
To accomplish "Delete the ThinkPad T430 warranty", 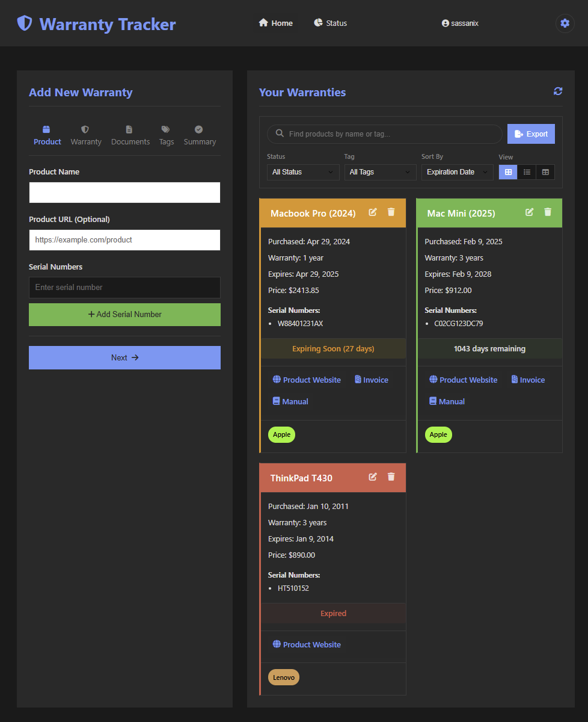I will (x=391, y=477).
